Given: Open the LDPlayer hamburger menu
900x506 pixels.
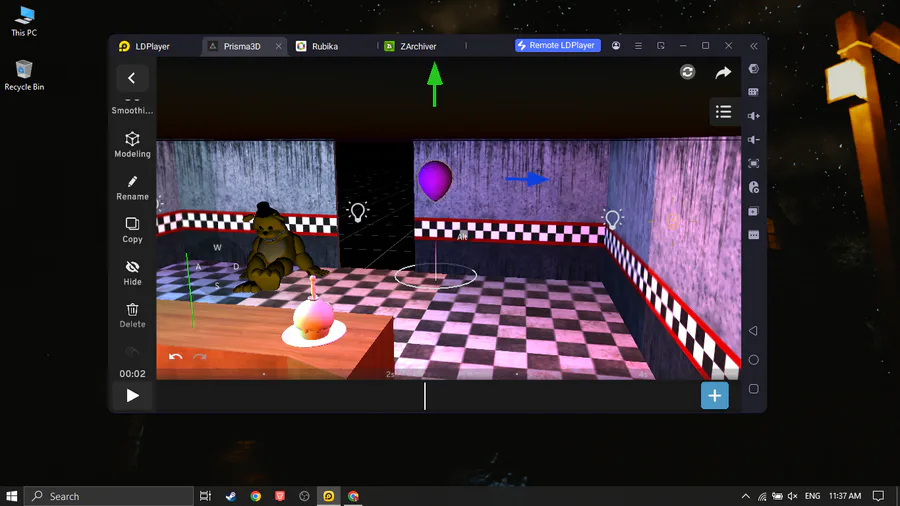Looking at the screenshot, I should (638, 45).
